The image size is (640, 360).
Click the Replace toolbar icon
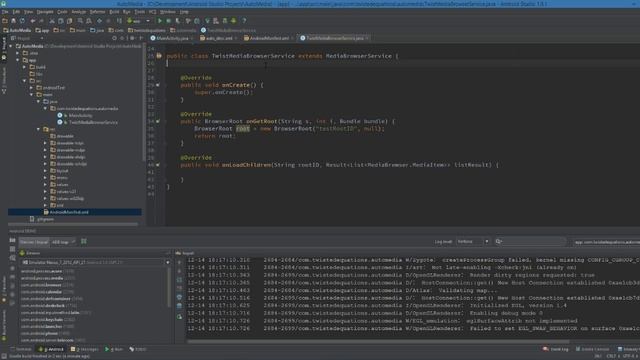89,21
